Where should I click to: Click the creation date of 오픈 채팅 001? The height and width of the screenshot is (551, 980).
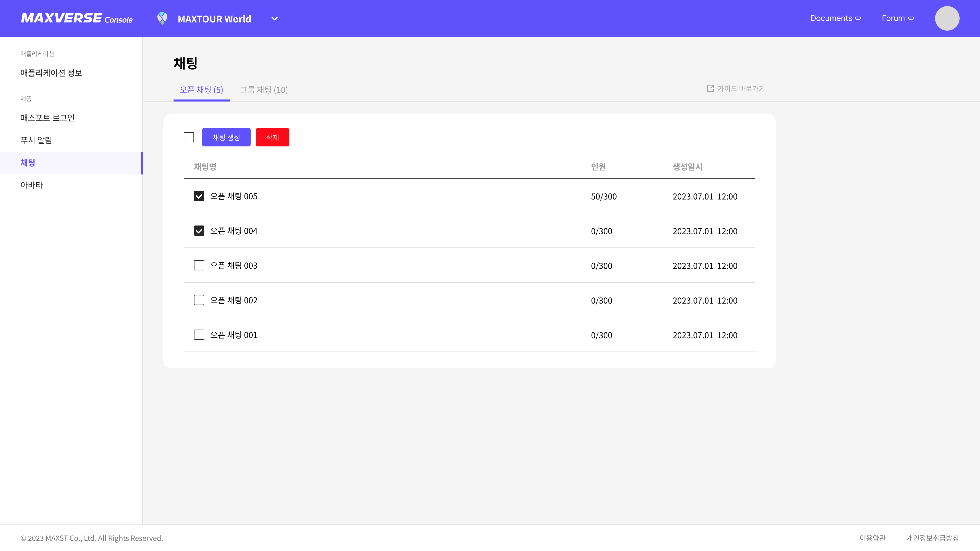(x=705, y=335)
